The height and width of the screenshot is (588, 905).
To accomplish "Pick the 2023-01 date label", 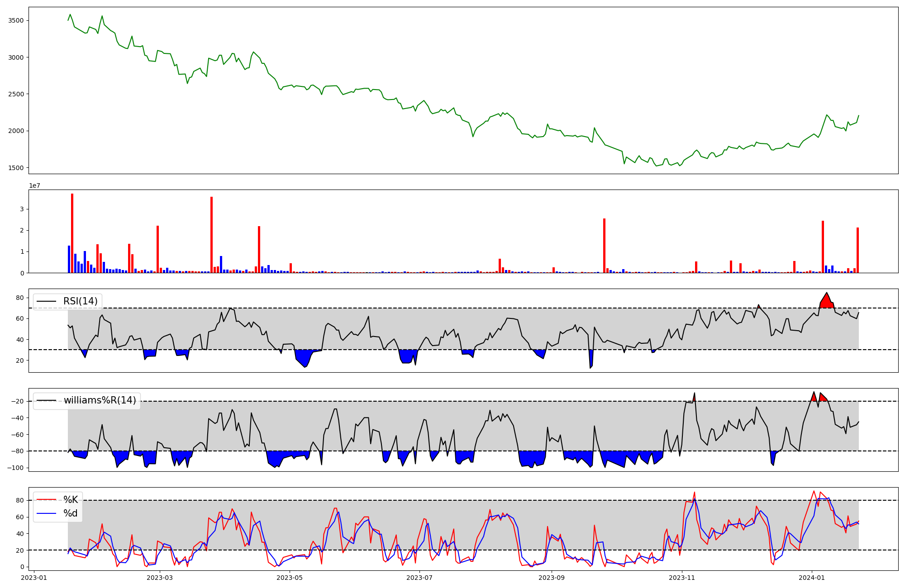I will click(x=34, y=578).
